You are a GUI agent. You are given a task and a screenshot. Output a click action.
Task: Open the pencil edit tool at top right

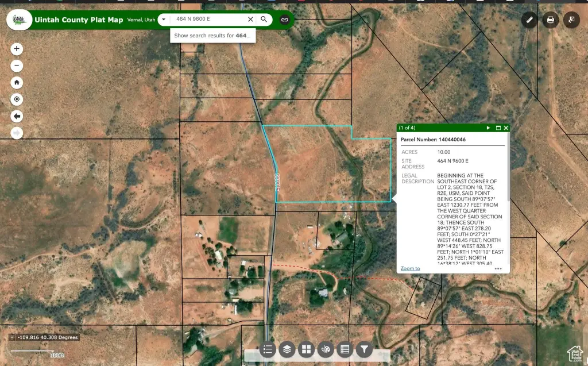click(529, 20)
